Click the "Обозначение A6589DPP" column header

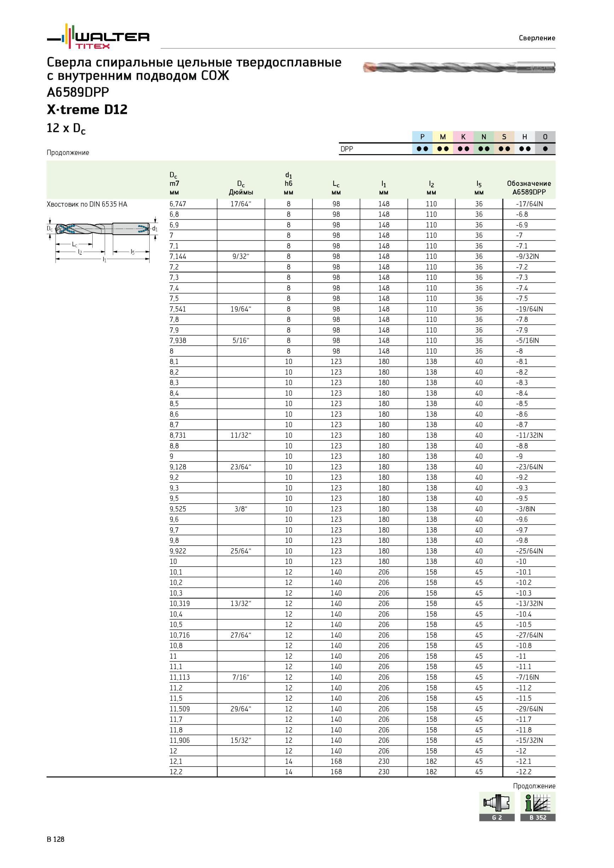[x=529, y=188]
